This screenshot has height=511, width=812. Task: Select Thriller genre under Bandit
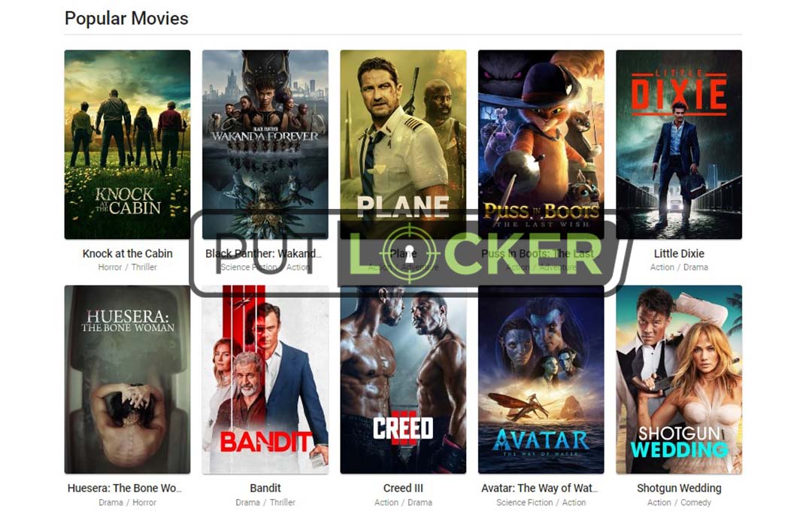(282, 502)
